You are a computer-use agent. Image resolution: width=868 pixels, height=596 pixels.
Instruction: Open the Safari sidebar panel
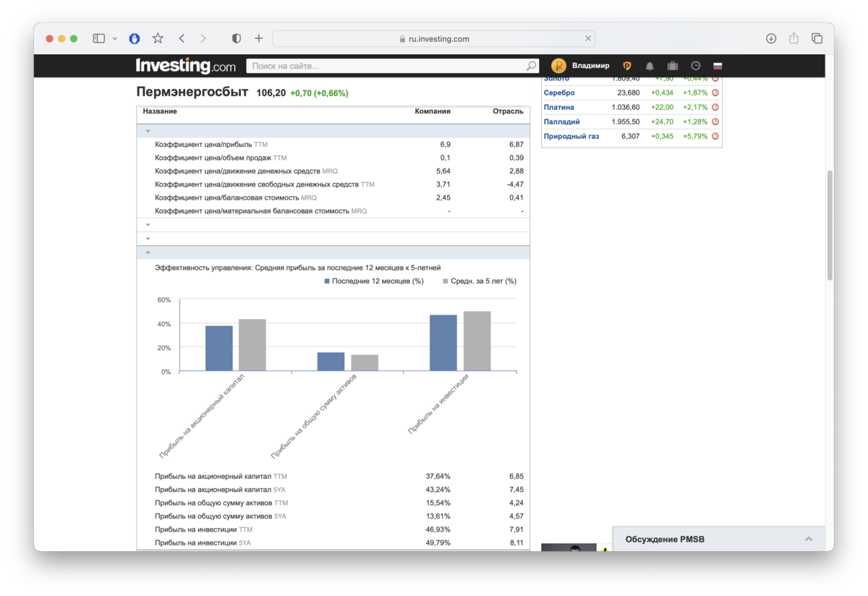(x=99, y=38)
